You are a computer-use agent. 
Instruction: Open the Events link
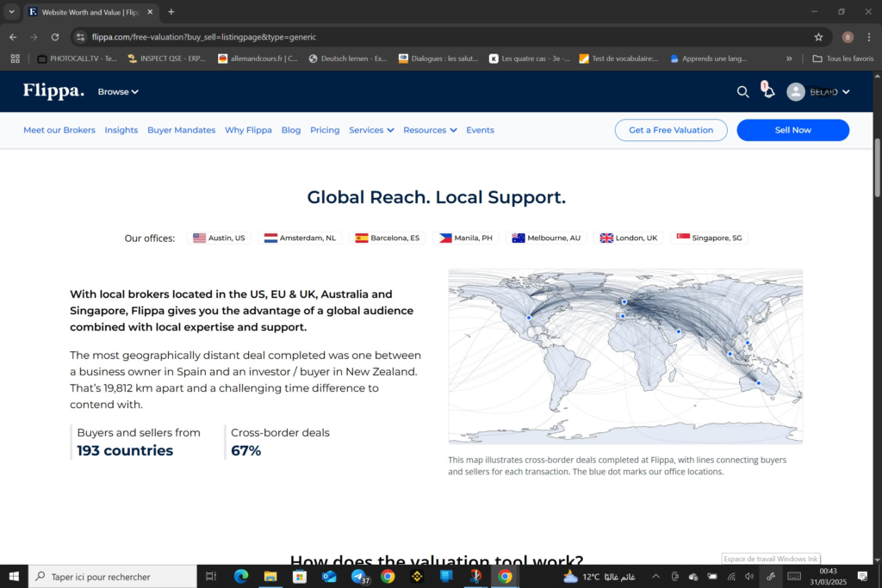(480, 130)
